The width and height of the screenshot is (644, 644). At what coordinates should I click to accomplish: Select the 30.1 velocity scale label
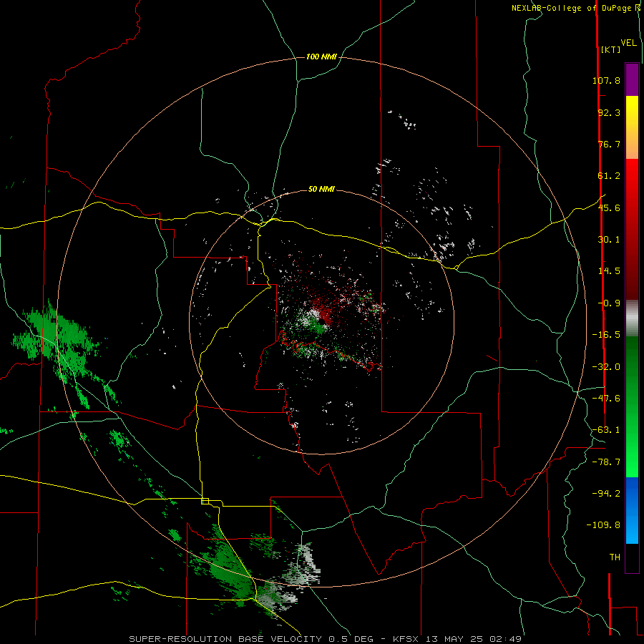tap(609, 240)
